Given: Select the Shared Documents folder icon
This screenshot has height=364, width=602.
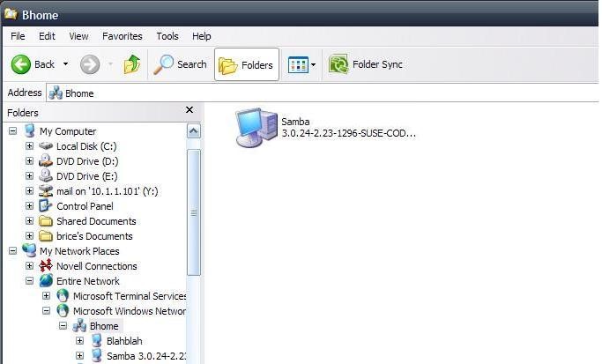Looking at the screenshot, I should (46, 221).
